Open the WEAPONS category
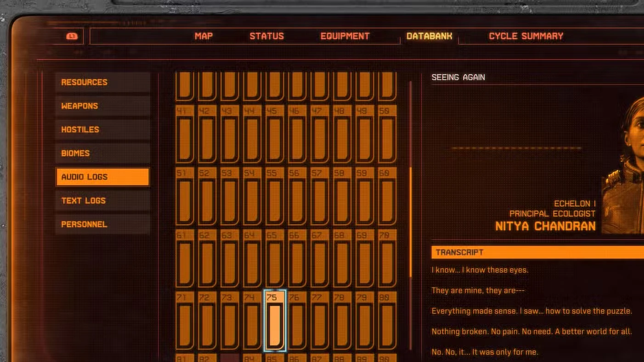Viewport: 644px width, 362px height. pyautogui.click(x=103, y=106)
